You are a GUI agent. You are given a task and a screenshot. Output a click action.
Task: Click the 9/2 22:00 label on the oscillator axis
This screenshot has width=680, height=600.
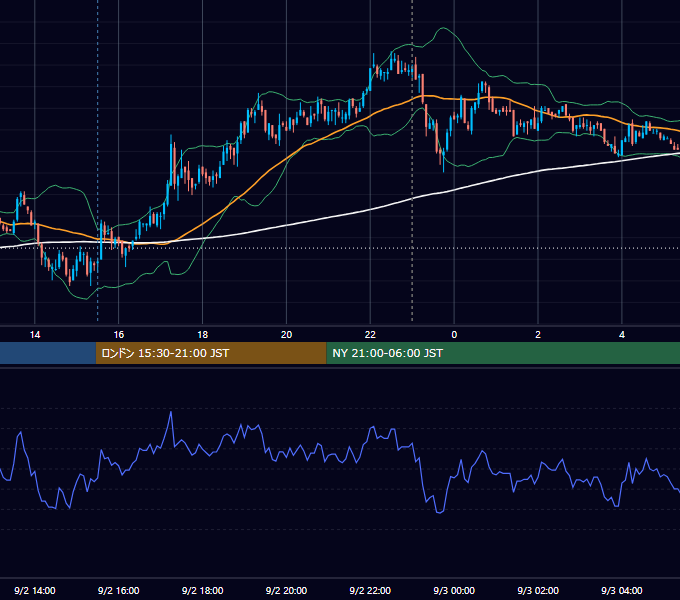pos(370,590)
